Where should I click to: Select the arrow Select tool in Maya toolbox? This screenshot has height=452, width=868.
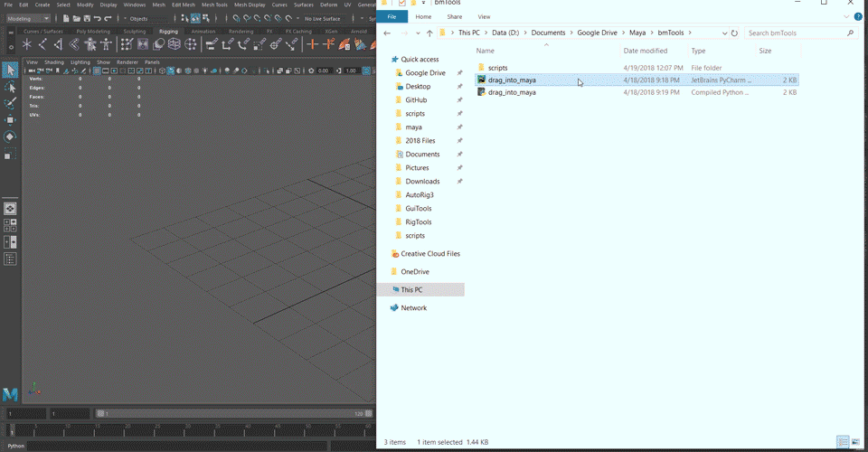point(10,71)
